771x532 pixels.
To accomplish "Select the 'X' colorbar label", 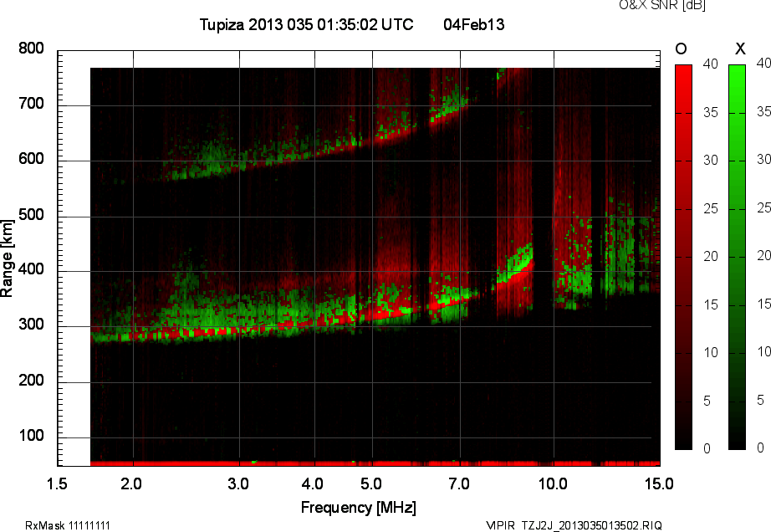I will (740, 49).
